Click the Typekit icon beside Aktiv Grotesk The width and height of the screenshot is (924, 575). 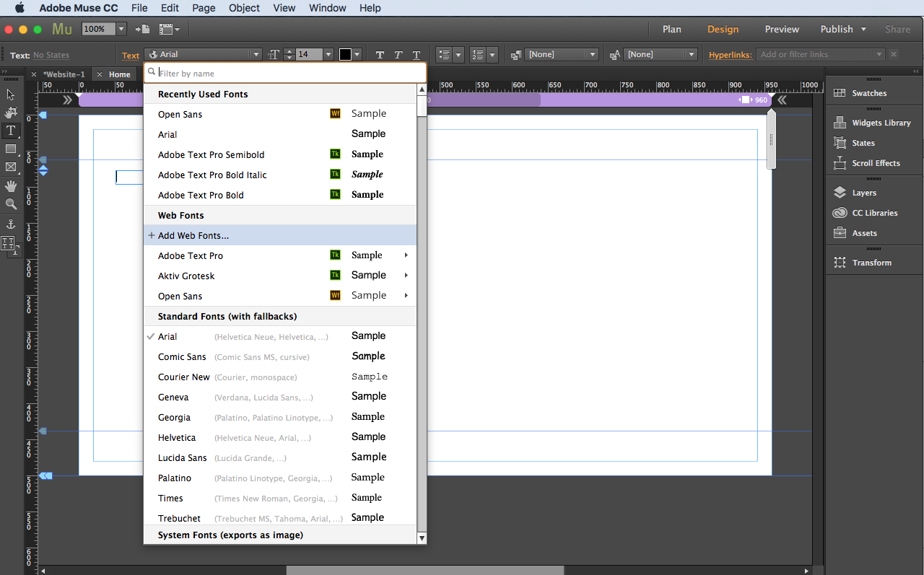(335, 275)
